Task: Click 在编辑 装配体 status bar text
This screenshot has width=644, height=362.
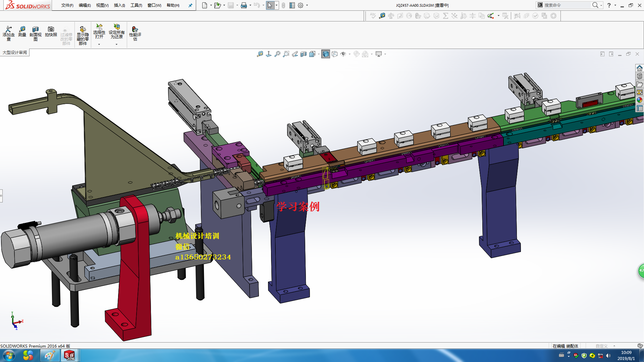Action: point(566,346)
